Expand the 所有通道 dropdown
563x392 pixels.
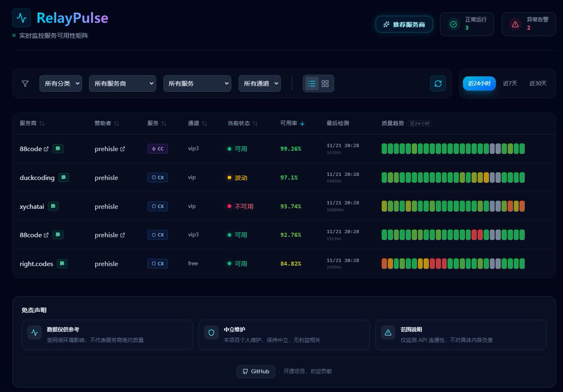(259, 83)
